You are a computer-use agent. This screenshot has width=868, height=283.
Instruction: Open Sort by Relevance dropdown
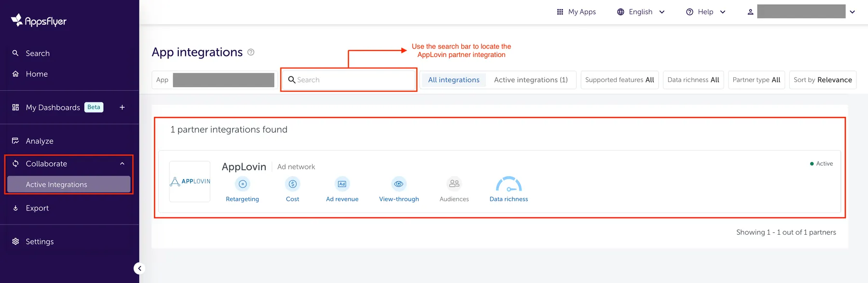point(823,80)
